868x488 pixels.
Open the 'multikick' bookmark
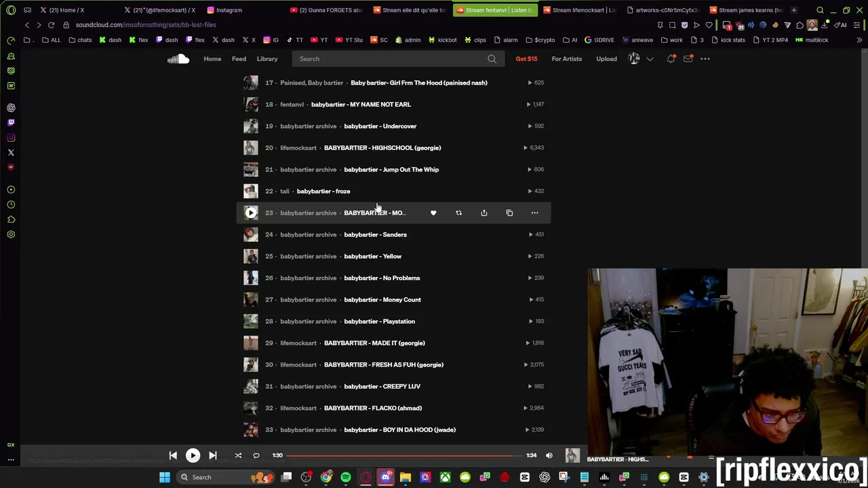[x=812, y=40]
